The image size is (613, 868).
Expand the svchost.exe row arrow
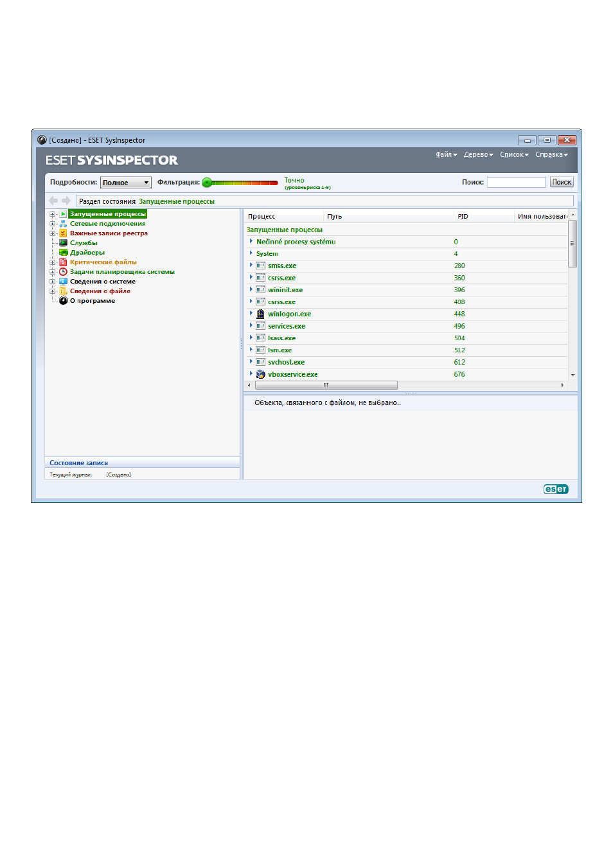[251, 362]
